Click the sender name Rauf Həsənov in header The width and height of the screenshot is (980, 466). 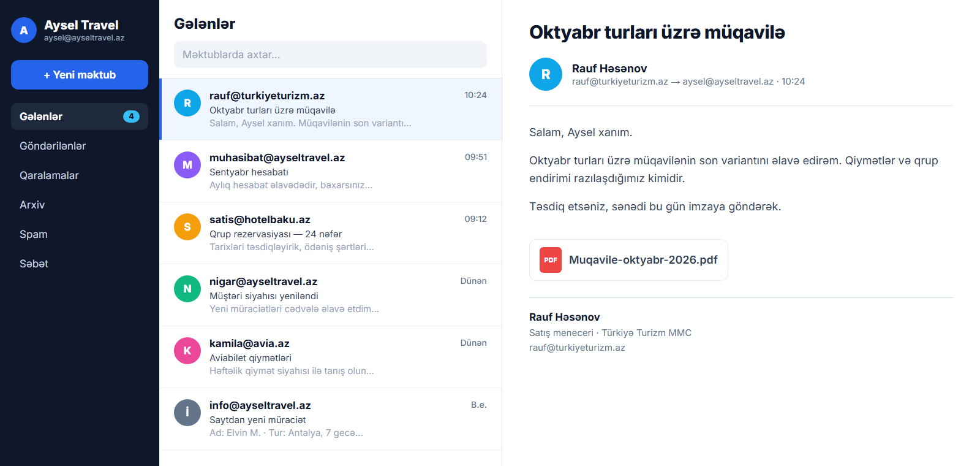coord(609,69)
